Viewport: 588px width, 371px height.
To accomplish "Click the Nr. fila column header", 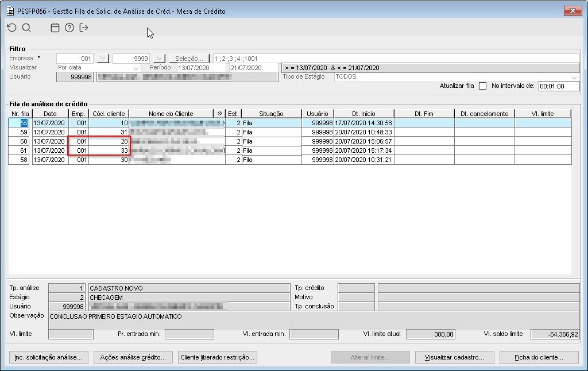I will coord(20,113).
